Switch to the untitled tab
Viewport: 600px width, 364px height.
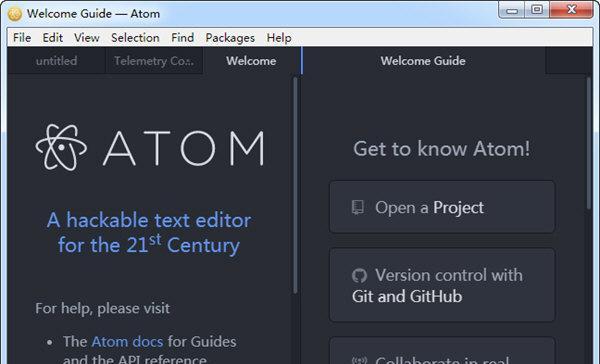pos(57,61)
